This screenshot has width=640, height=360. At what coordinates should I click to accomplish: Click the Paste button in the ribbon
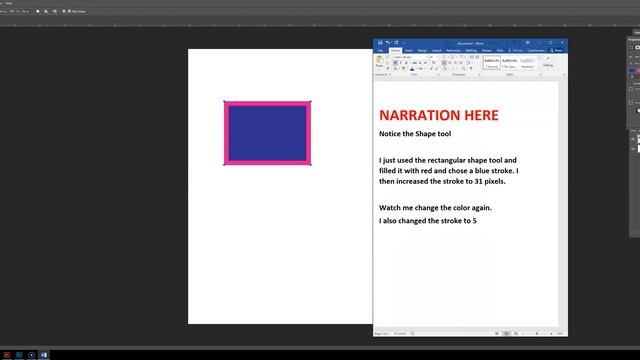pos(379,62)
